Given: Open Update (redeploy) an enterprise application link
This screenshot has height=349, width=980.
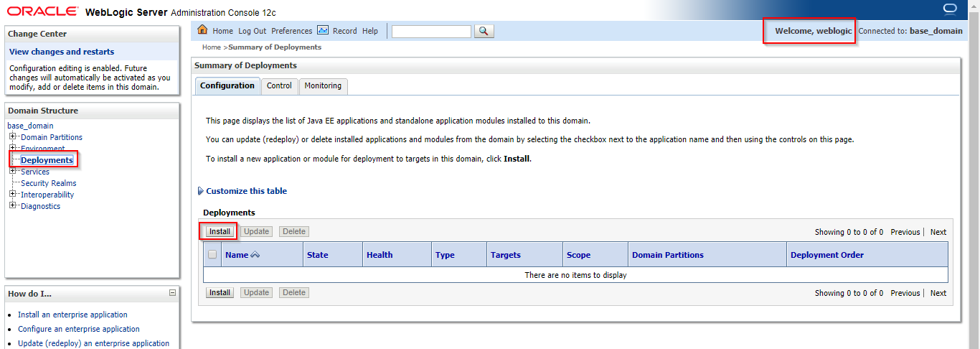Looking at the screenshot, I should pyautogui.click(x=94, y=343).
